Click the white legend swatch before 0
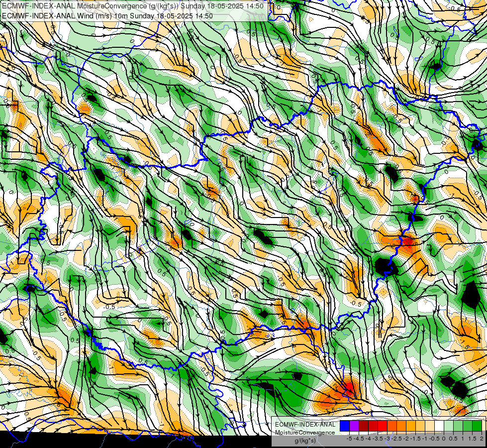The image size is (487, 448). pyautogui.click(x=439, y=426)
